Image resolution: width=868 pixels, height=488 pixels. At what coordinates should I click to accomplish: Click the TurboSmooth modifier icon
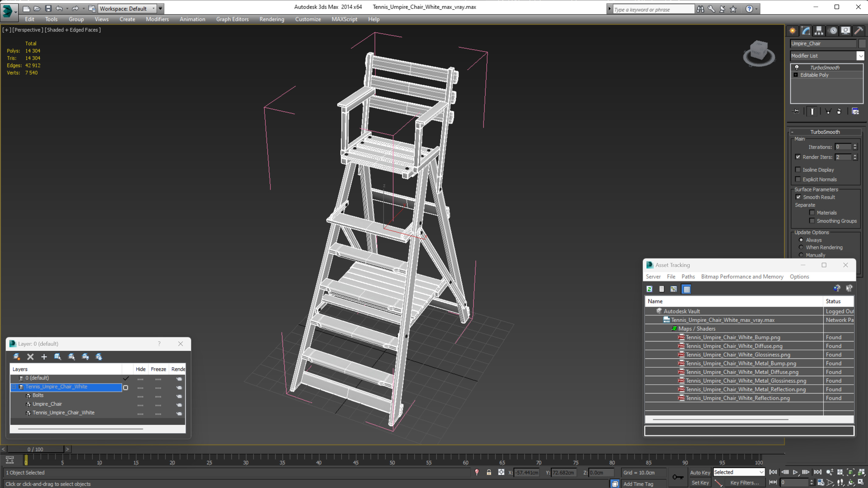(797, 67)
